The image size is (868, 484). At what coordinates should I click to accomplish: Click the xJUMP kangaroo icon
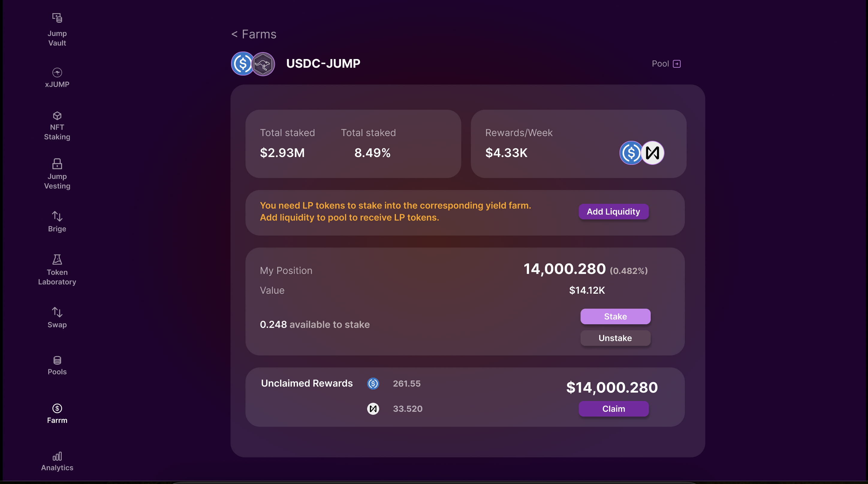click(x=57, y=73)
